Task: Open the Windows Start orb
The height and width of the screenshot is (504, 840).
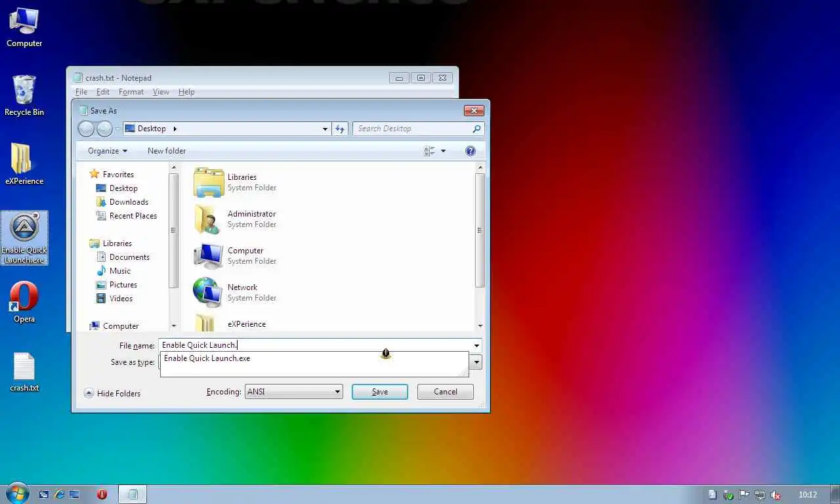Action: pos(18,493)
